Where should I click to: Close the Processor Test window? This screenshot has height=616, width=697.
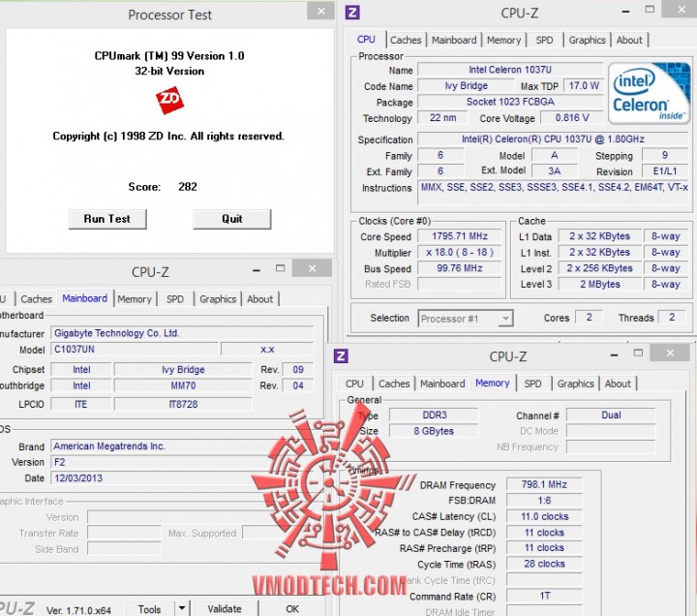[x=321, y=11]
